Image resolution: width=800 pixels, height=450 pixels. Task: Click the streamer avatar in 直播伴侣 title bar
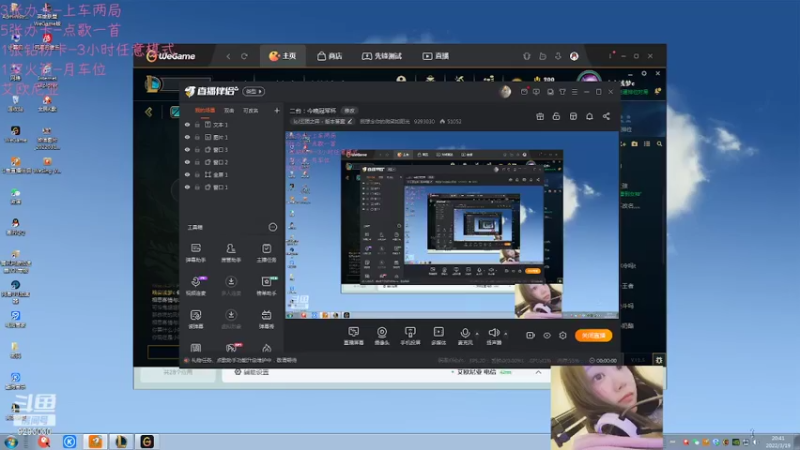pos(505,92)
